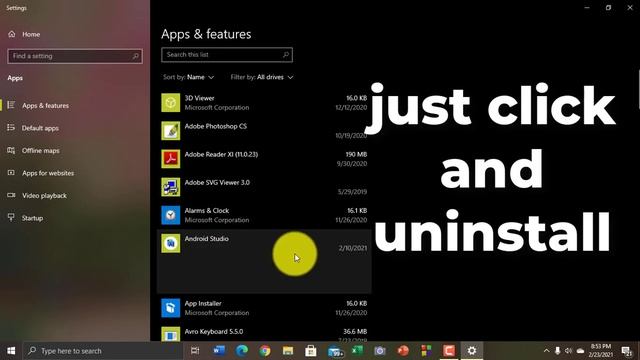Open File Explorer from the taskbar

pos(288,351)
